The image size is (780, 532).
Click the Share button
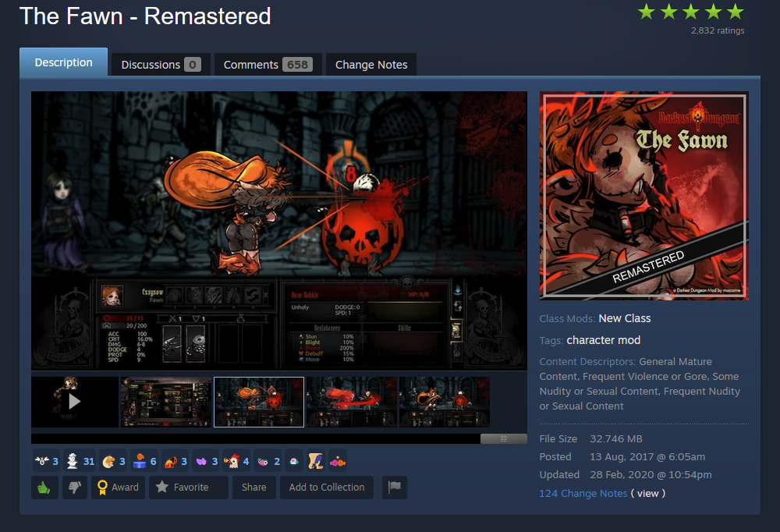pos(253,488)
